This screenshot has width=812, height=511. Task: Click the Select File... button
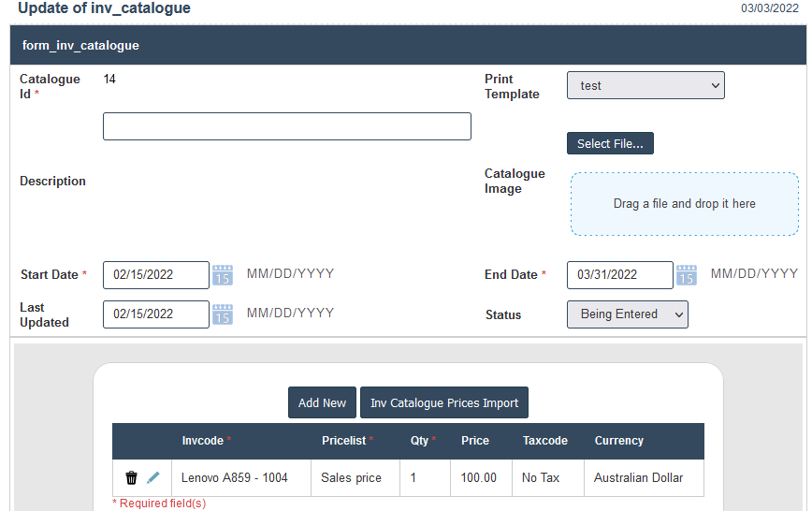610,143
